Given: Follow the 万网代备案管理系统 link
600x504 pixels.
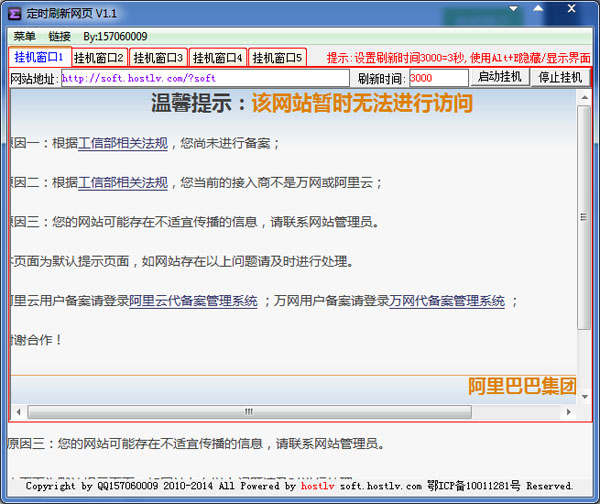Looking at the screenshot, I should click(447, 301).
